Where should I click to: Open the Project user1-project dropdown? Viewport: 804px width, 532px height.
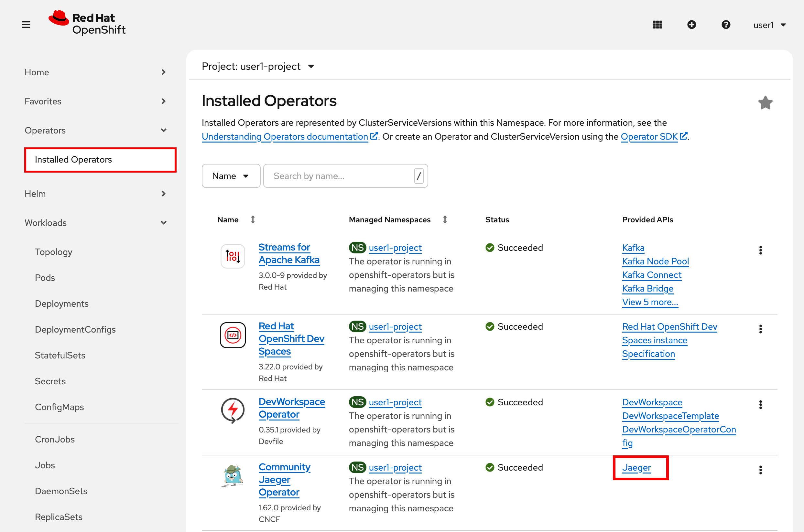[258, 67]
